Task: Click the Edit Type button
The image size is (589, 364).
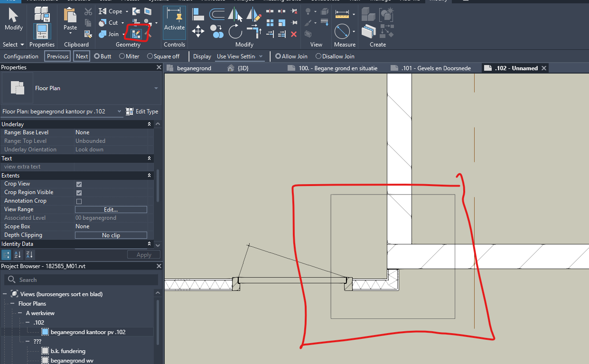Action: (142, 111)
